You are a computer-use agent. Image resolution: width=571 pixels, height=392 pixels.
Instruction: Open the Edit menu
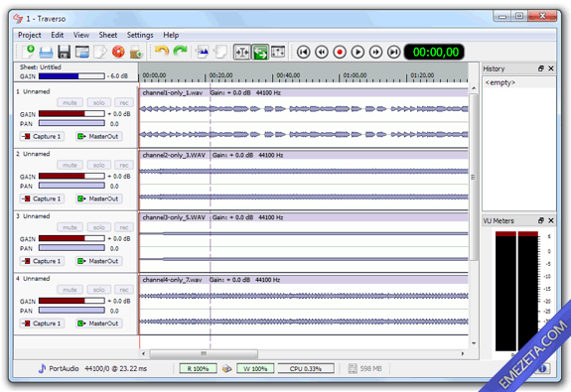click(x=58, y=35)
